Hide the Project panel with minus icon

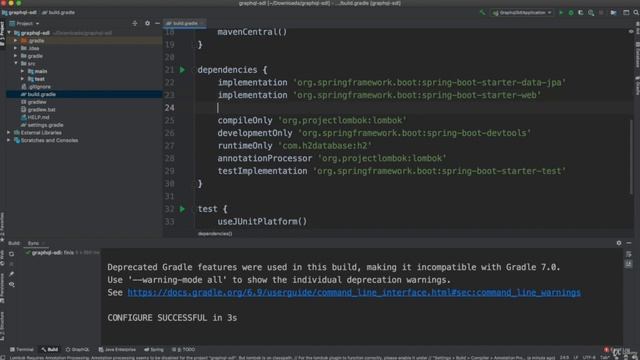click(158, 24)
